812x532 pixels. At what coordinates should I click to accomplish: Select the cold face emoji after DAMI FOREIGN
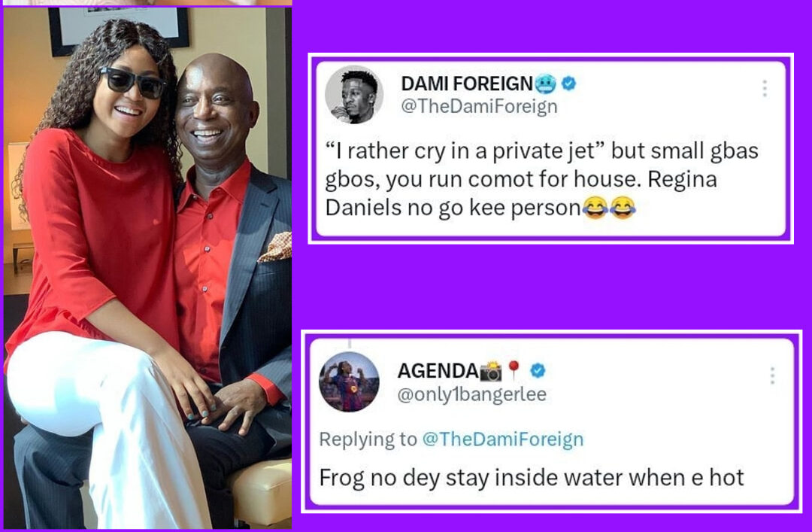[545, 83]
